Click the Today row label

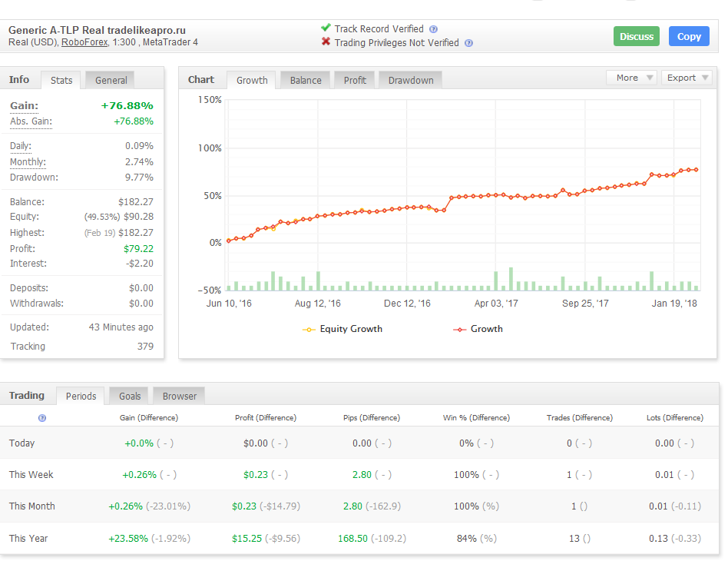[x=22, y=443]
